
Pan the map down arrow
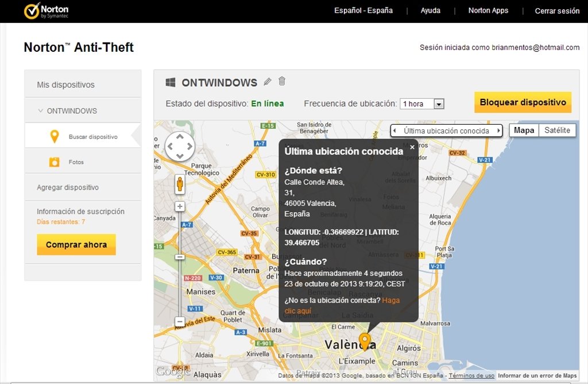(180, 155)
